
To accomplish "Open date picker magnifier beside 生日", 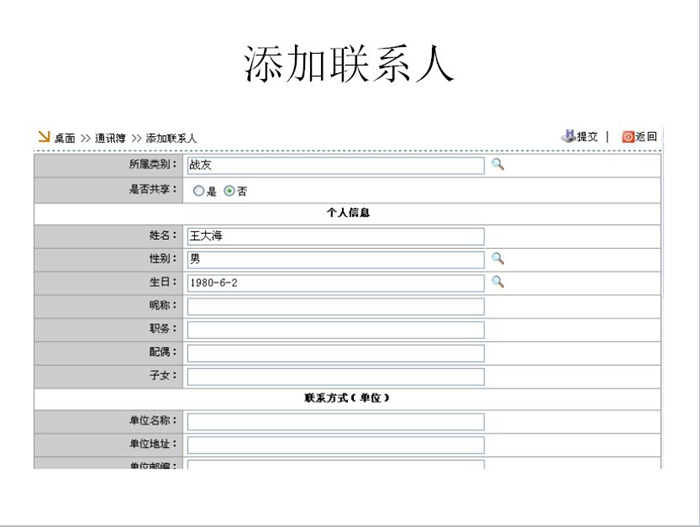I will 498,282.
